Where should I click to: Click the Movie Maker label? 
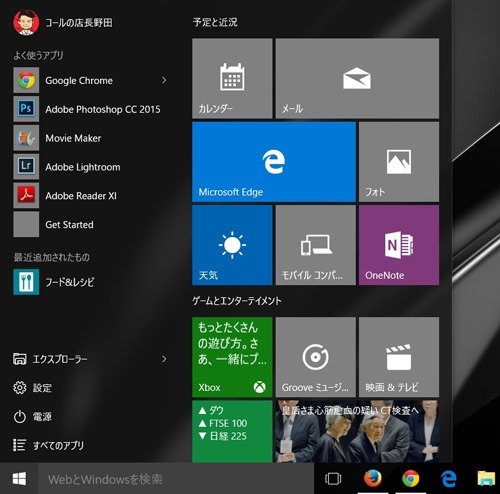pos(73,138)
